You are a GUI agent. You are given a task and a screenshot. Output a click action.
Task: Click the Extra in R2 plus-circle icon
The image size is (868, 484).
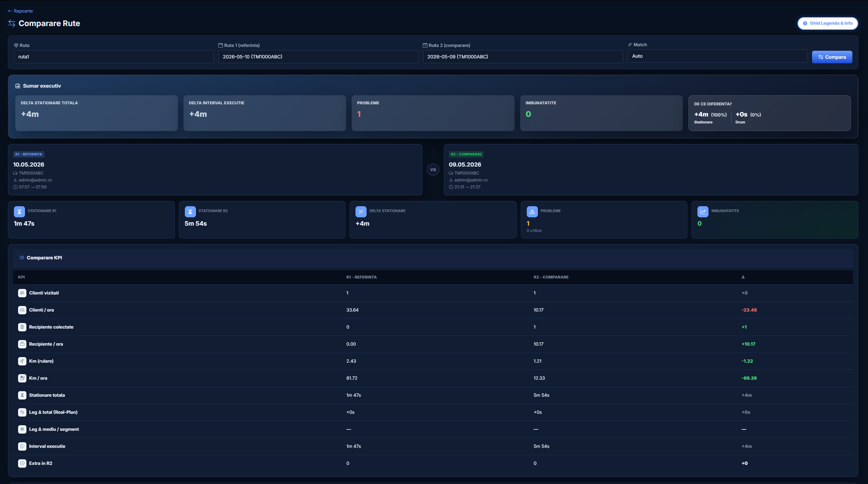click(x=22, y=463)
